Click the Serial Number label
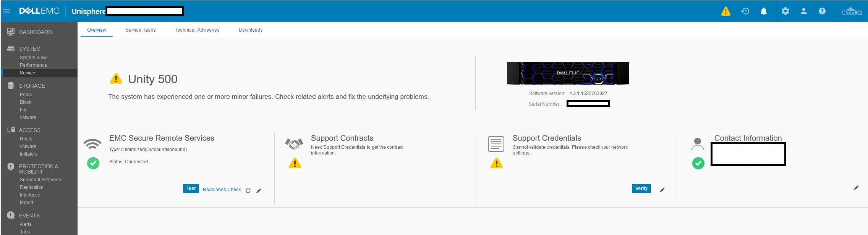 (x=544, y=104)
